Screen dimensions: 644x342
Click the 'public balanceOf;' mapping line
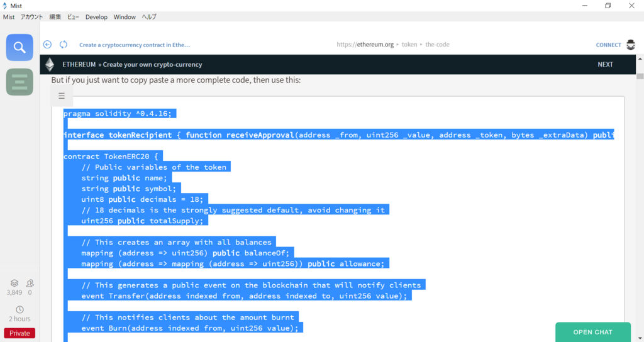186,253
